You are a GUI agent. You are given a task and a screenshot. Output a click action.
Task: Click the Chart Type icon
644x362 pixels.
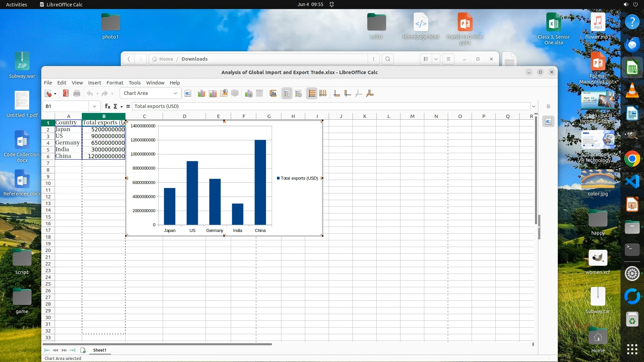(x=201, y=94)
